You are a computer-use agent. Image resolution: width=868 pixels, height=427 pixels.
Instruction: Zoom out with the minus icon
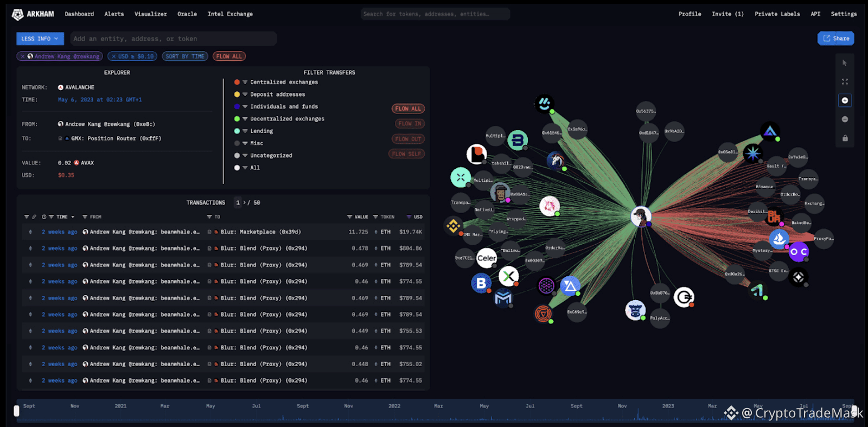(845, 119)
